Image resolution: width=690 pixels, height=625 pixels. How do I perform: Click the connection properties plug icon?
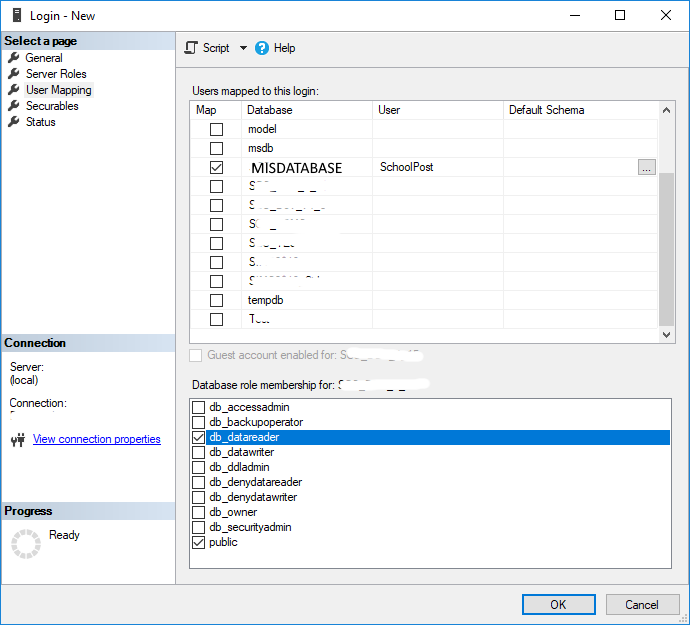click(x=18, y=440)
